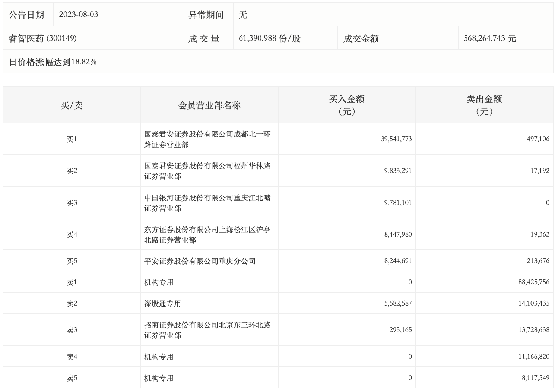The image size is (558, 392).
Task: Click the 卖5 row label
Action: [x=72, y=378]
